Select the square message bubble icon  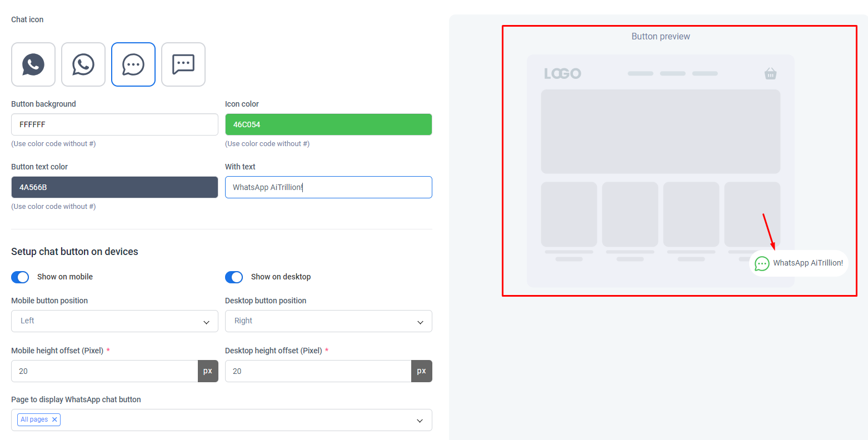[x=183, y=64]
